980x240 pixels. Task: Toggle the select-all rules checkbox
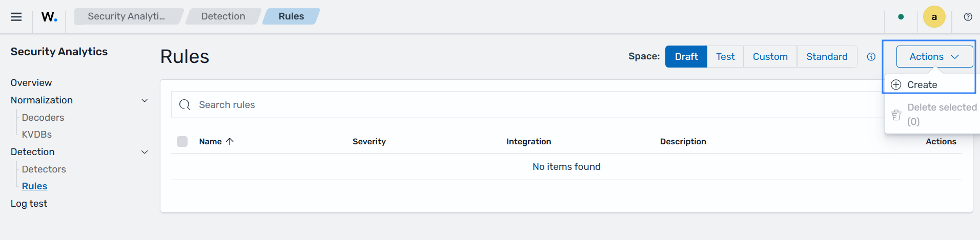point(182,141)
